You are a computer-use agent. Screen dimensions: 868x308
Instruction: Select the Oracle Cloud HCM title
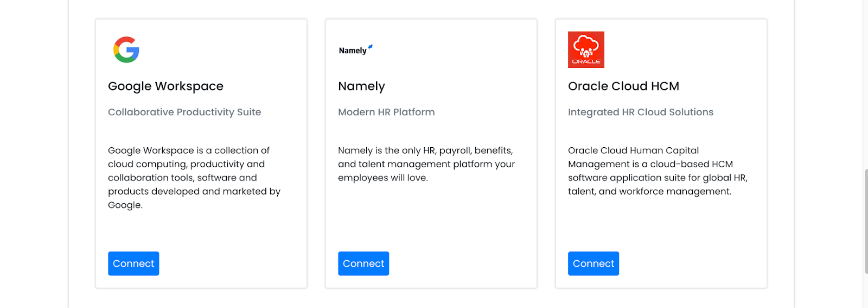pyautogui.click(x=623, y=86)
